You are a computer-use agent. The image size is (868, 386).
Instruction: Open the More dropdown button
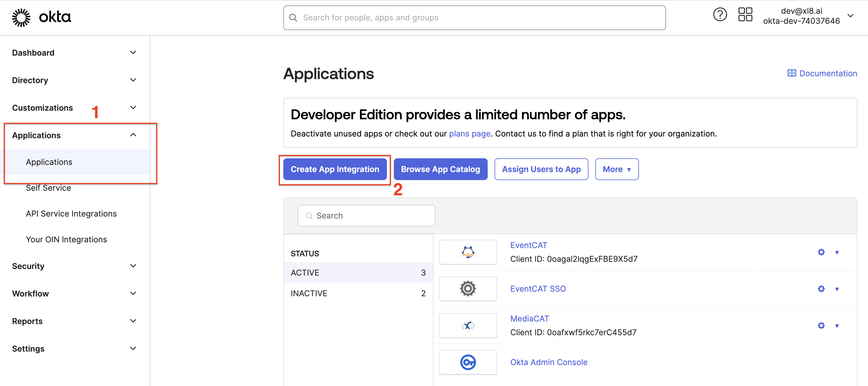click(616, 169)
